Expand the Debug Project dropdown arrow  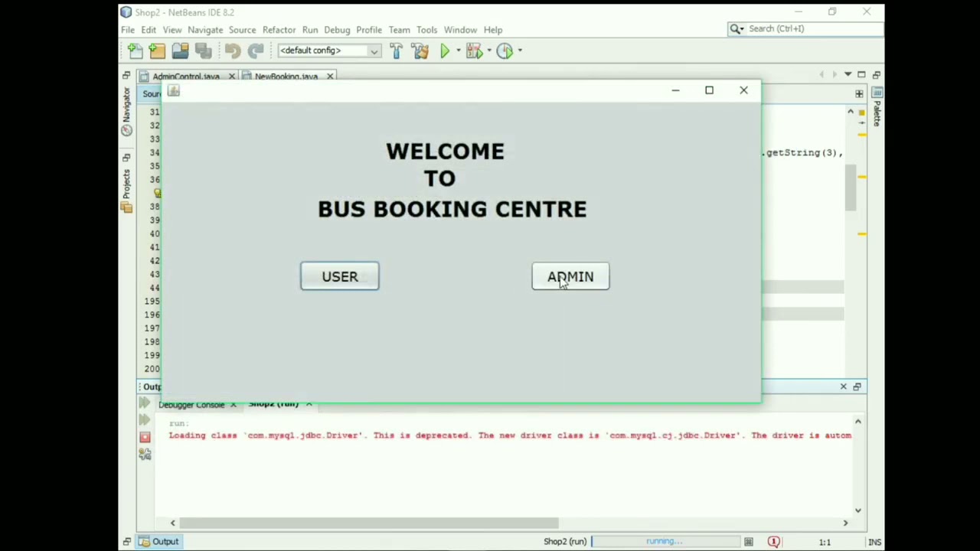(488, 51)
